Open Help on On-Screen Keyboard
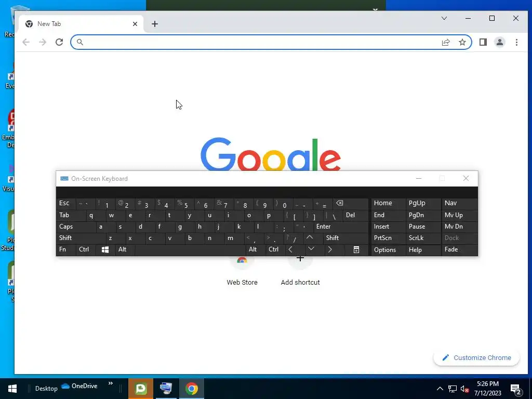532x399 pixels. tap(423, 250)
